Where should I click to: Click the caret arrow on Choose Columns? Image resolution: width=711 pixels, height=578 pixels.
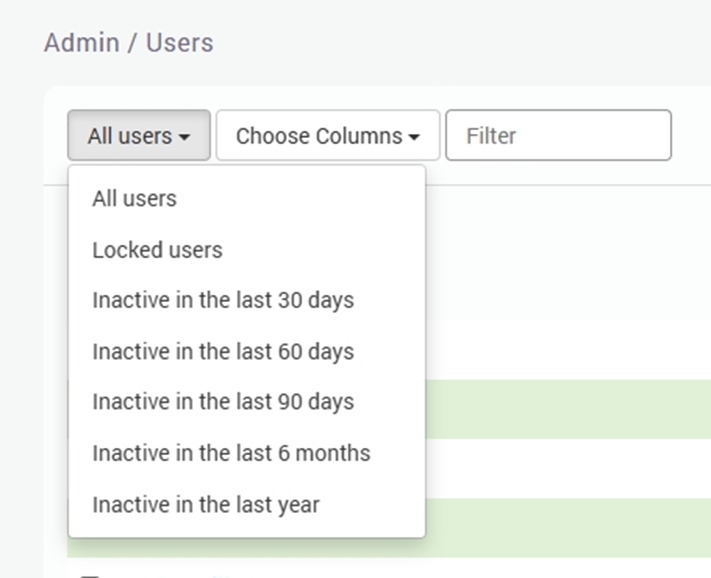[414, 138]
